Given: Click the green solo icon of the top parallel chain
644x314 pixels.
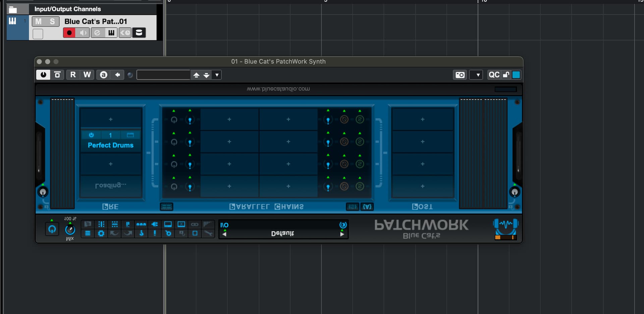Looking at the screenshot, I should click(360, 119).
